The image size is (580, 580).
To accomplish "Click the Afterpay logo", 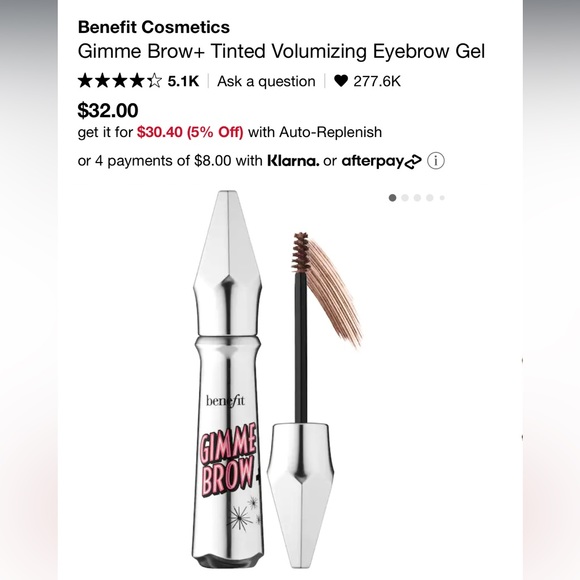I will click(x=381, y=161).
